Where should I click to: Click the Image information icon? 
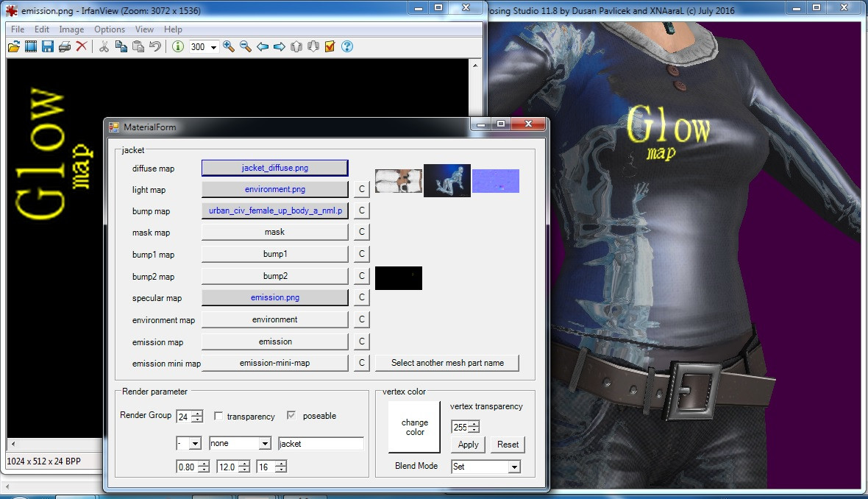click(x=178, y=46)
